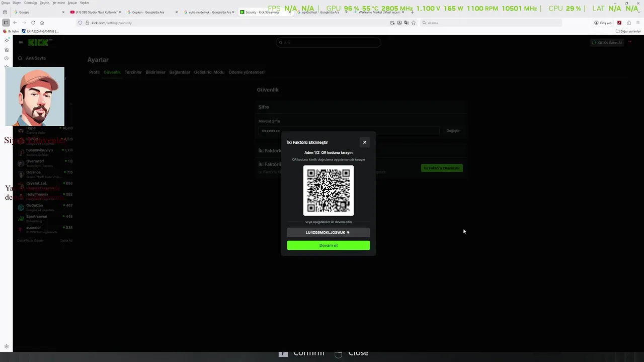Open the Güvenlik settings tab

click(x=112, y=72)
